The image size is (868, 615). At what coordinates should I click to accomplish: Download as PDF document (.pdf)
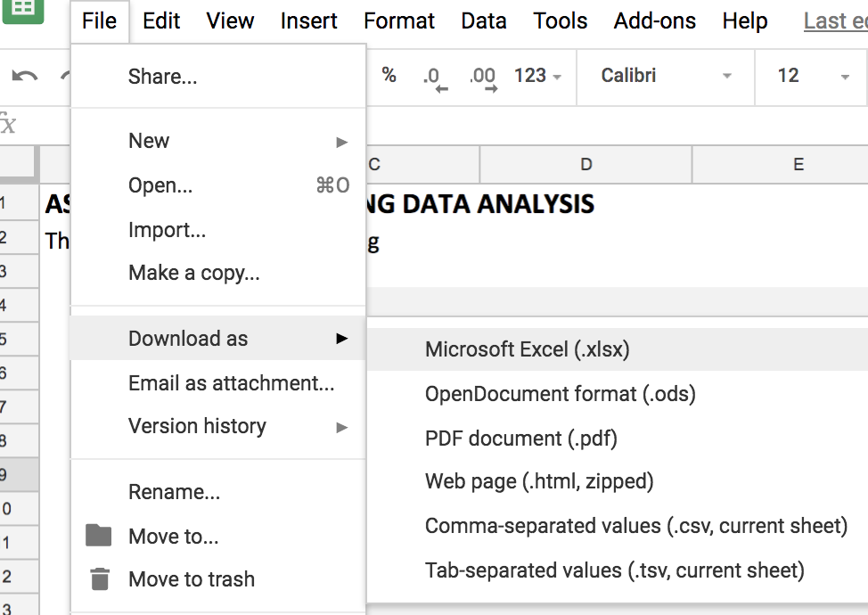[x=618, y=438]
